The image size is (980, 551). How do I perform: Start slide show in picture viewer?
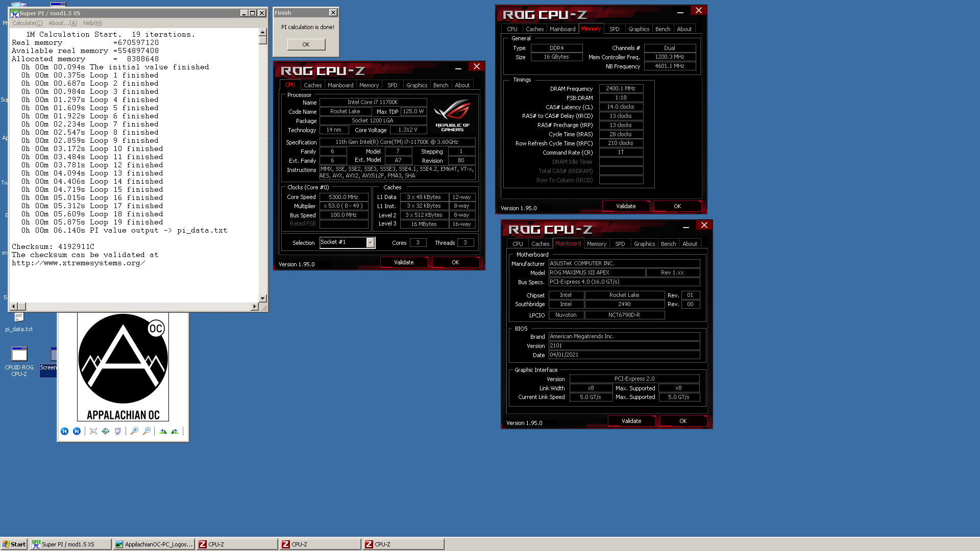click(118, 431)
